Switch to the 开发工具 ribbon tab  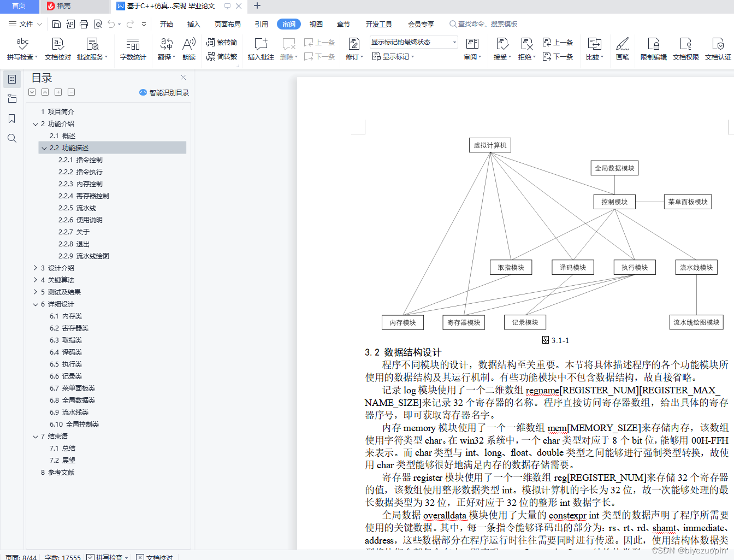(379, 24)
